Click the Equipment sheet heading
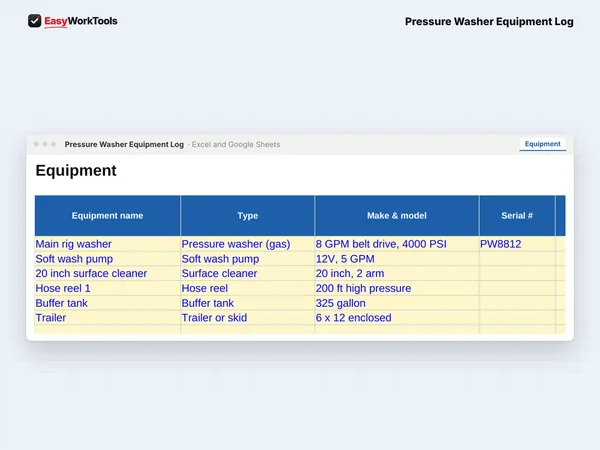This screenshot has height=450, width=600. coord(76,171)
